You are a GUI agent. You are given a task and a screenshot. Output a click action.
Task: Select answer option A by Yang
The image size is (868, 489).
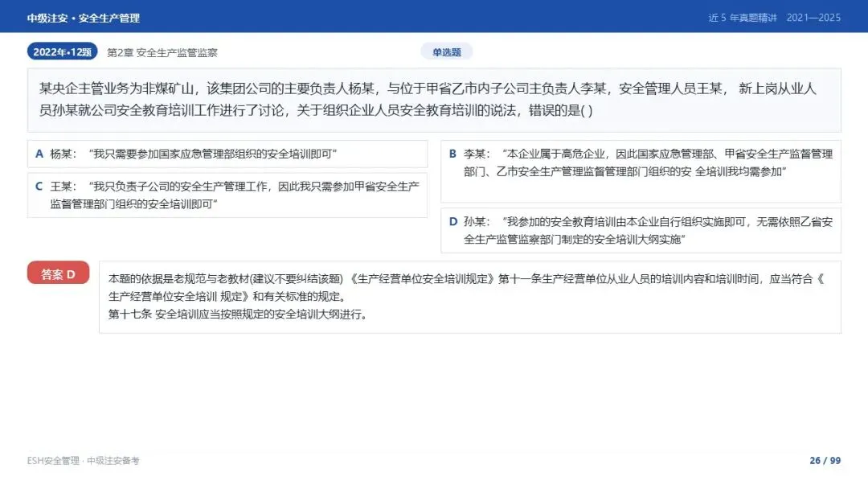(227, 154)
